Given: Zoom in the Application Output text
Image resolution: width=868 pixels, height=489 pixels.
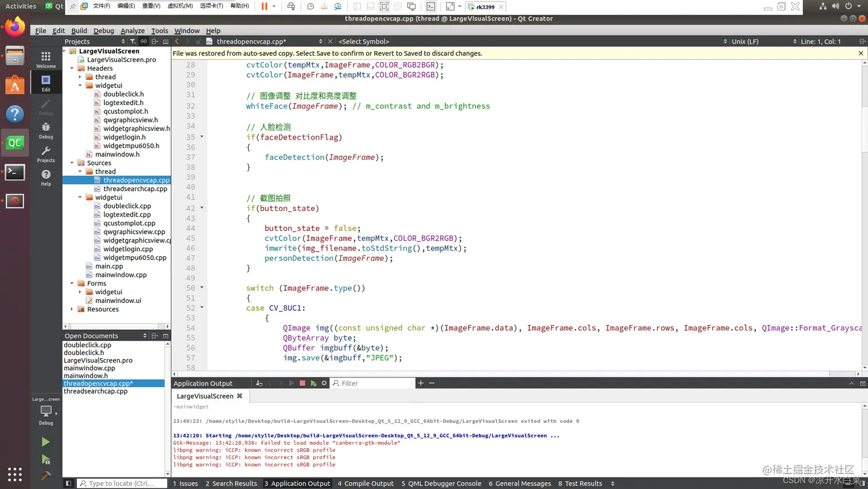Looking at the screenshot, I should point(421,383).
